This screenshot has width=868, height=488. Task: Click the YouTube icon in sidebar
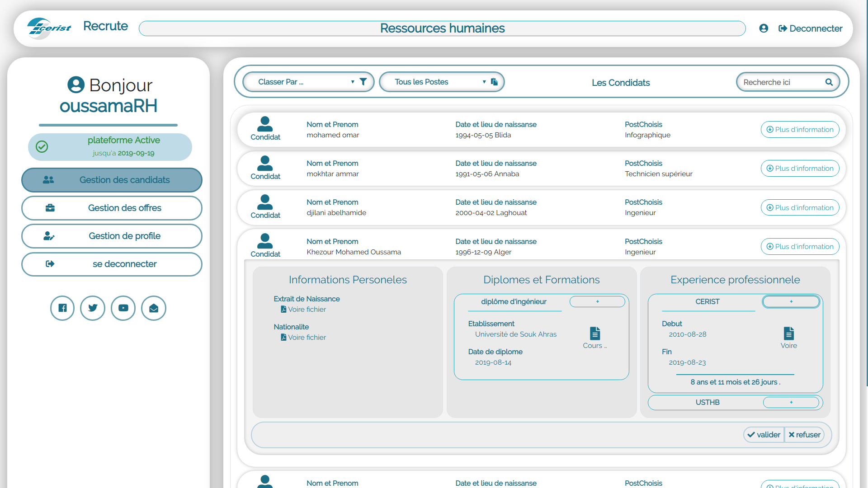[x=123, y=308]
